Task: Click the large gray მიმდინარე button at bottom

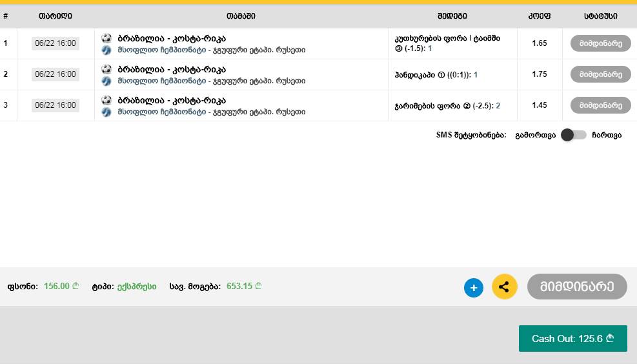Action: (577, 287)
